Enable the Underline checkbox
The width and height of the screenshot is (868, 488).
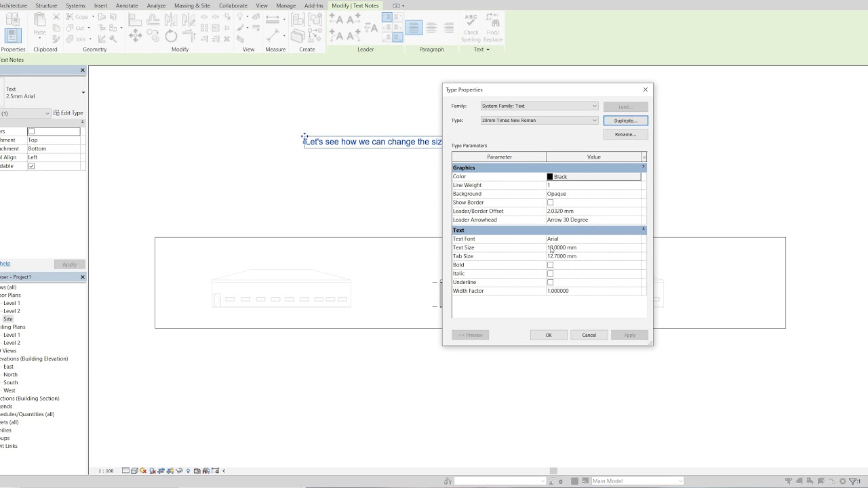(550, 283)
